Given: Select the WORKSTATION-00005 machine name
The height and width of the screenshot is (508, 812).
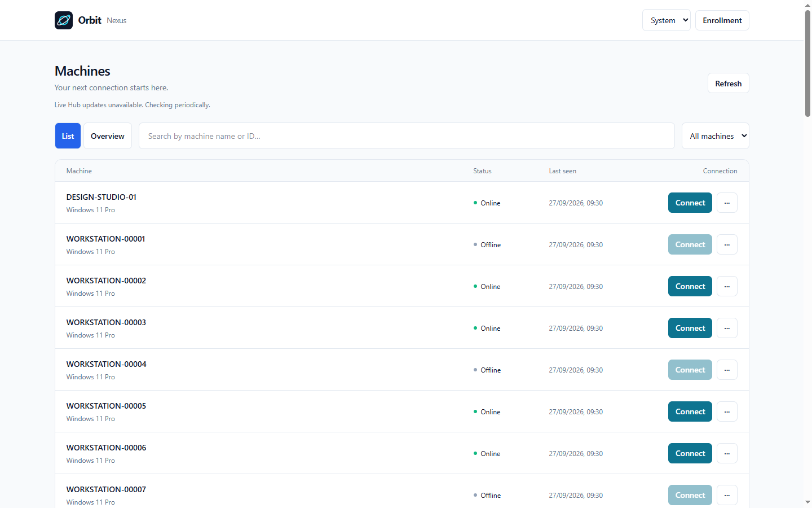Looking at the screenshot, I should point(106,406).
